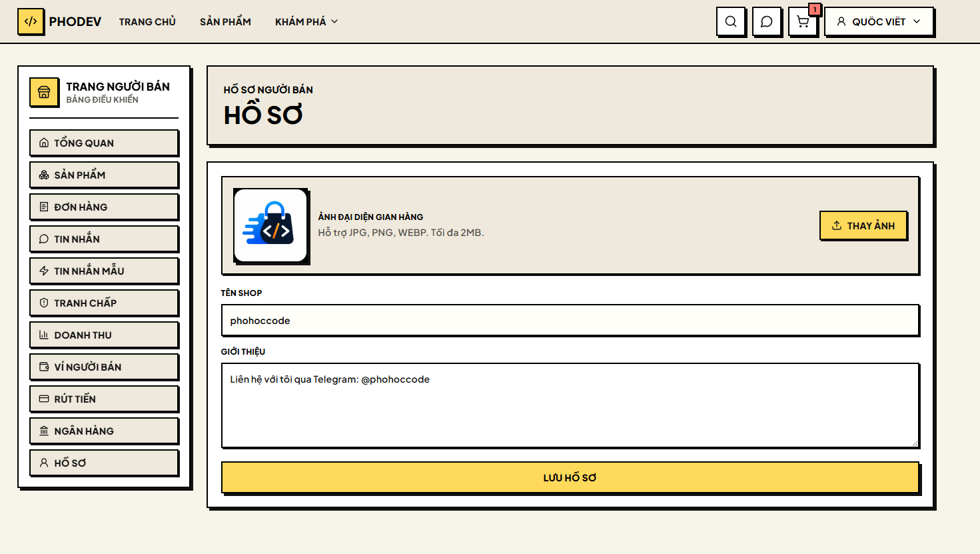
Task: Click the Thay Ảnh upload button
Action: coord(863,225)
